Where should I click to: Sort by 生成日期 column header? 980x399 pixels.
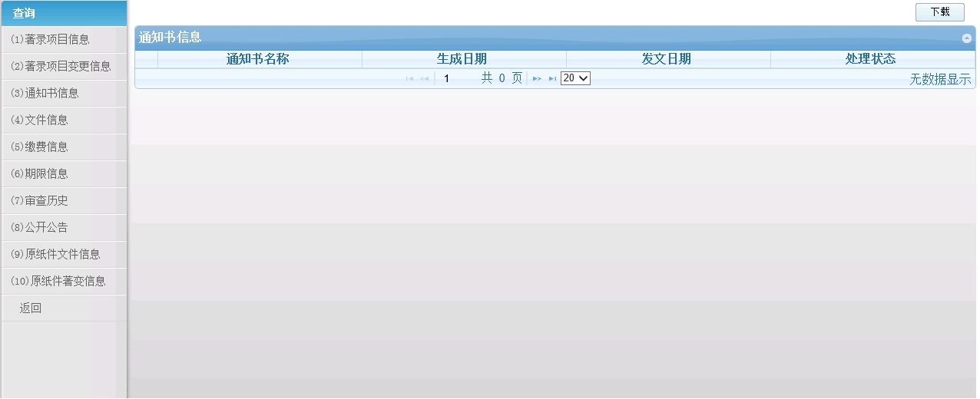click(462, 59)
